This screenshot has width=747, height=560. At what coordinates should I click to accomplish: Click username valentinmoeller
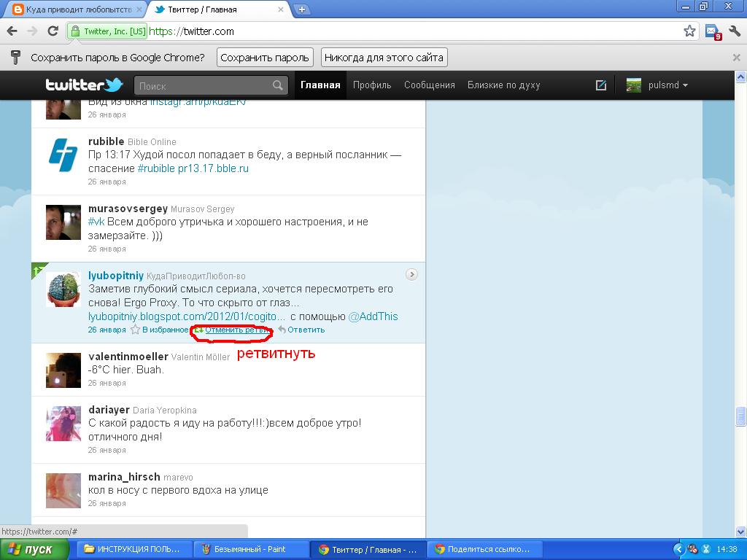pyautogui.click(x=128, y=356)
